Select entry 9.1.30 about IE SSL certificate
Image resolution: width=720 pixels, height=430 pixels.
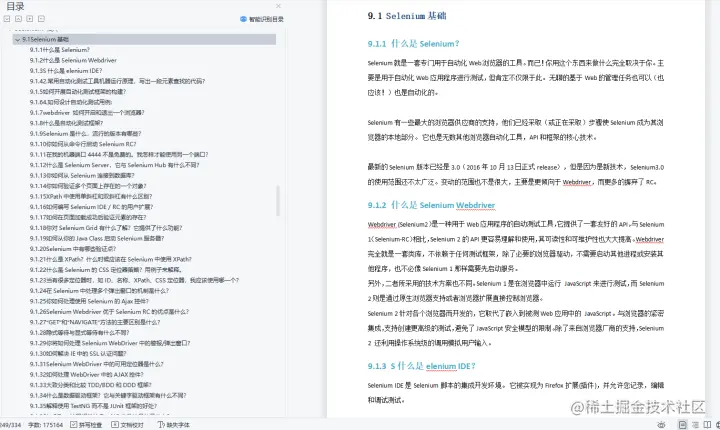pos(78,354)
